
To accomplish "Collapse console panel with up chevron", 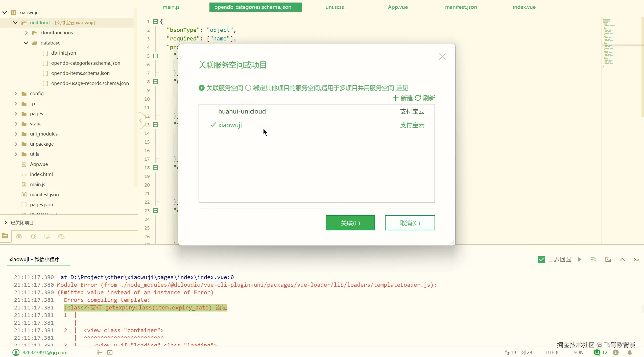I will pyautogui.click(x=622, y=259).
